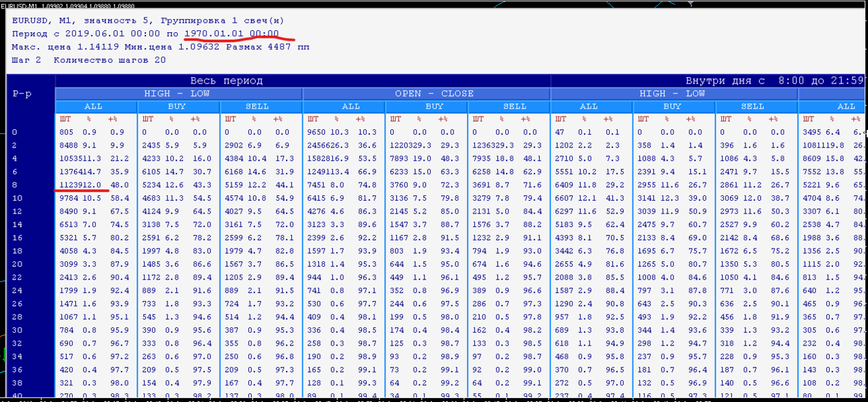868x402 pixels.
Task: Click the value 2655 in row 20
Action: pyautogui.click(x=566, y=265)
